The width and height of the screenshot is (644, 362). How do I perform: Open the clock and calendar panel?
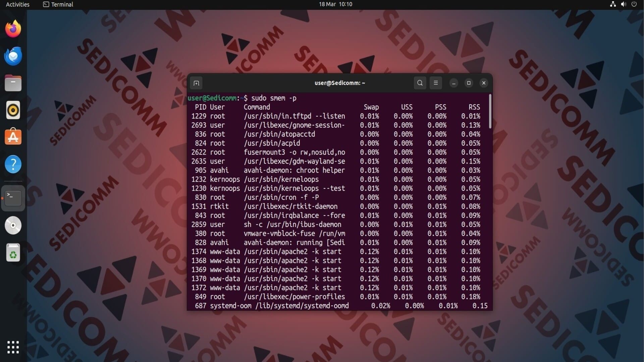click(335, 4)
